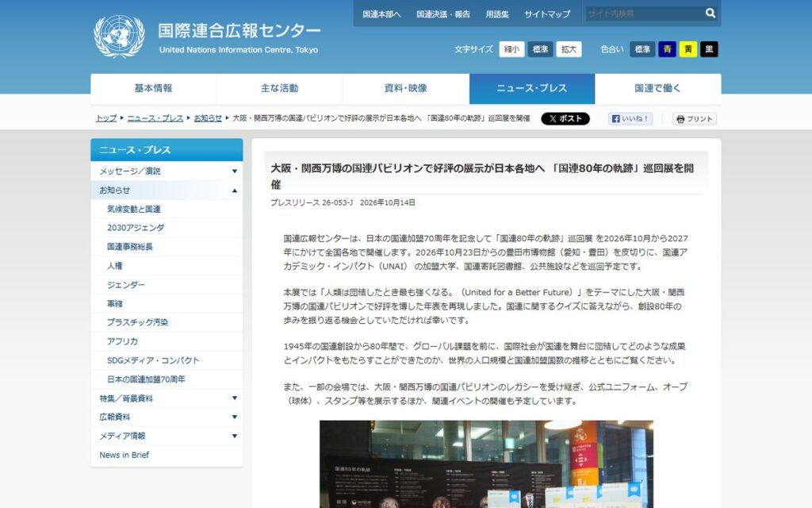This screenshot has height=508, width=812.
Task: Click the プレスリリース 26-053-J date line
Action: point(343,202)
